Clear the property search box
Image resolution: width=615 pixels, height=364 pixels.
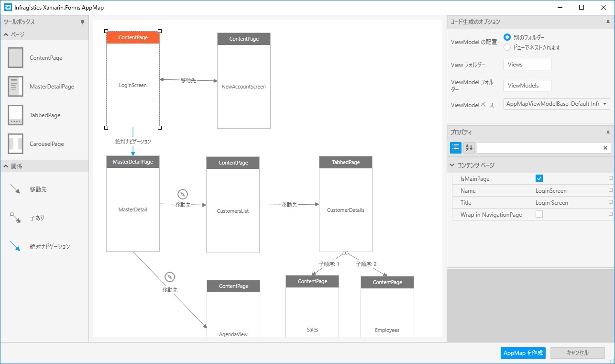605,148
